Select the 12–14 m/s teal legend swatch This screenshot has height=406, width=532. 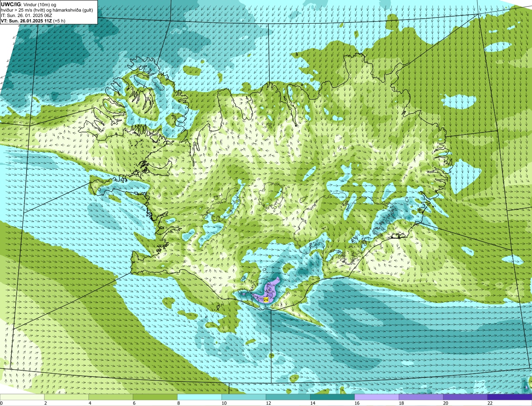[288, 397]
